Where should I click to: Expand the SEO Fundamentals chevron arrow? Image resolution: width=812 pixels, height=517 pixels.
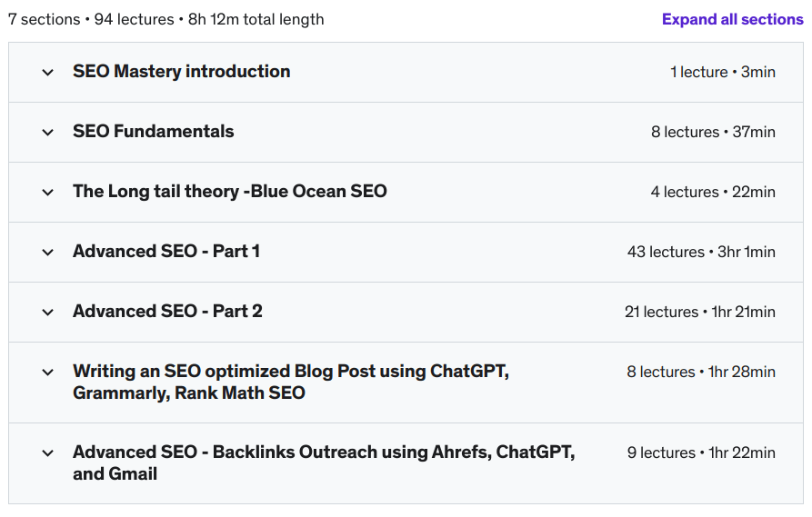coord(48,133)
